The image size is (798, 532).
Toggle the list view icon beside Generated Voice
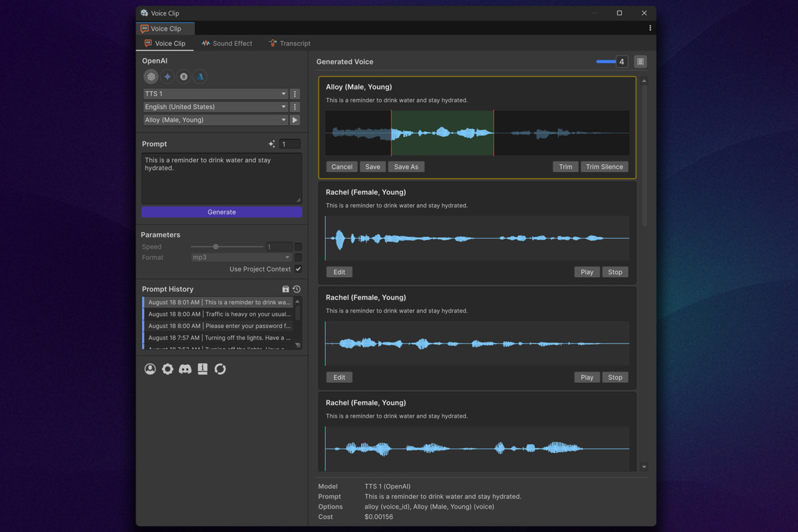[640, 62]
